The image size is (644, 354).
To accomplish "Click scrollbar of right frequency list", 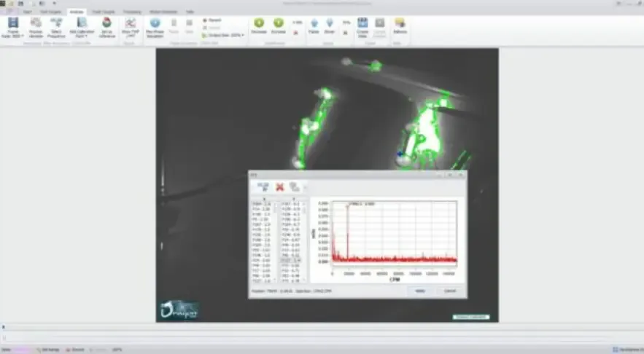I will tap(304, 242).
